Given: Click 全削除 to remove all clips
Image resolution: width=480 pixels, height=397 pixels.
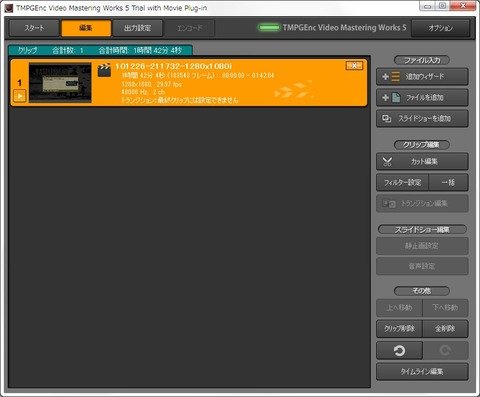Looking at the screenshot, I should (x=445, y=329).
